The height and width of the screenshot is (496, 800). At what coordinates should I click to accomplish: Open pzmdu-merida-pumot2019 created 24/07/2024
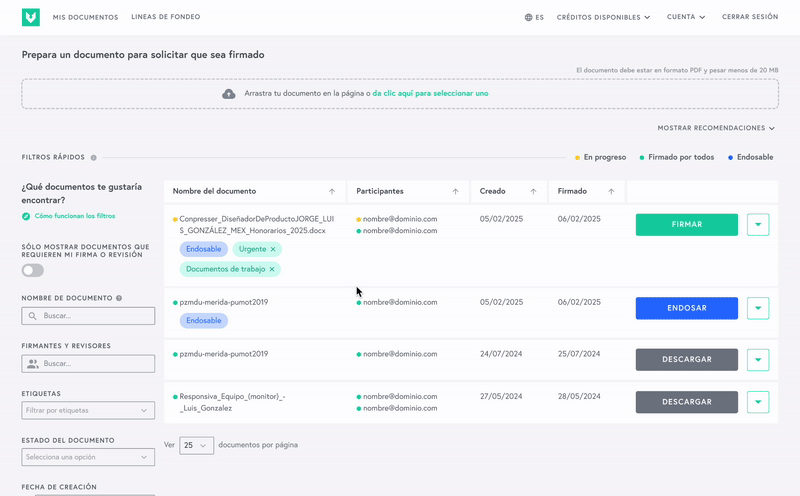click(223, 354)
